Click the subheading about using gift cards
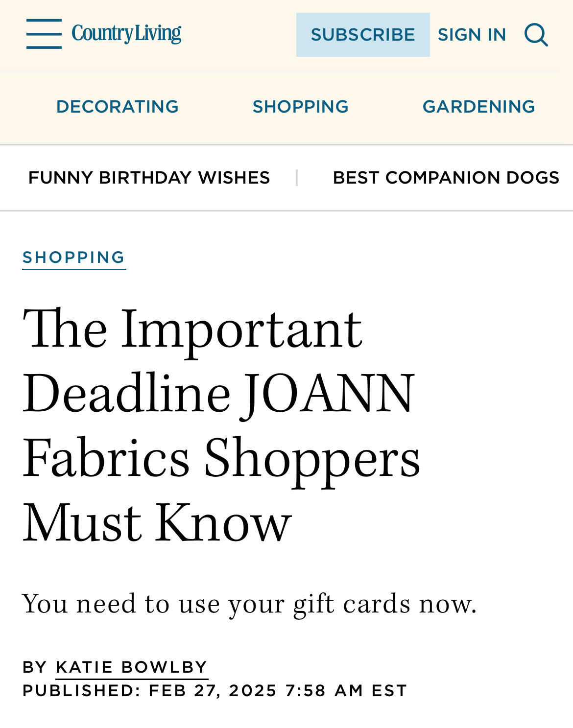The image size is (573, 728). [249, 603]
